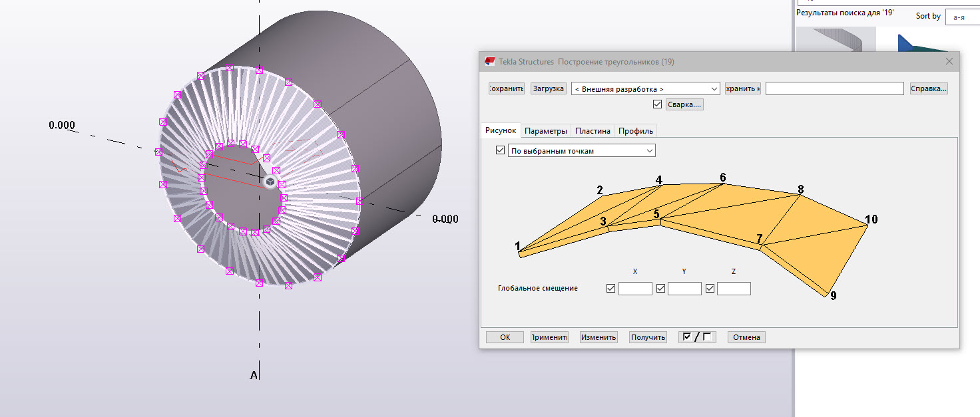Go to the Профиль tab
Image resolution: width=980 pixels, height=417 pixels.
coord(636,131)
